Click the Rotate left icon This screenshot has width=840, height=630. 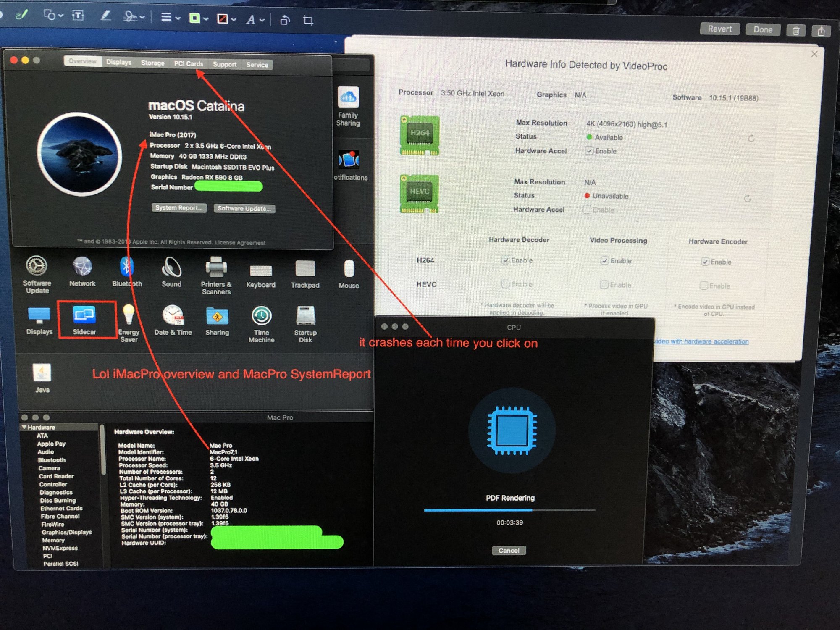[285, 20]
